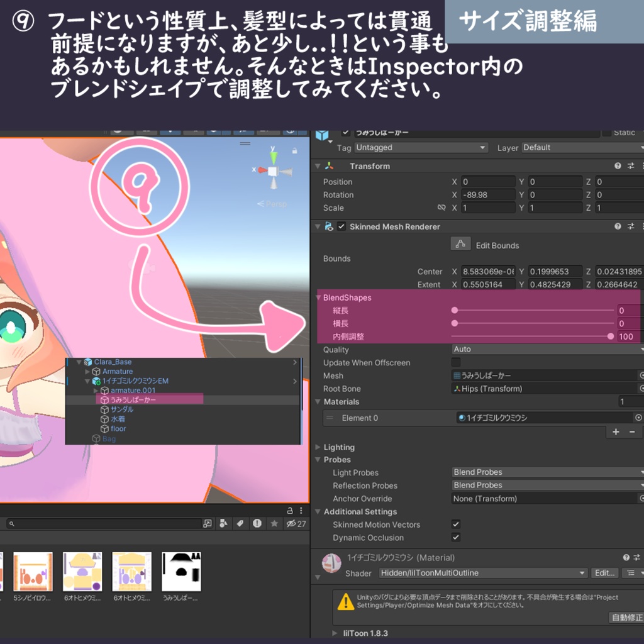Enable the Update When Offscreen checkbox
Image resolution: width=644 pixels, height=644 pixels.
coord(455,362)
